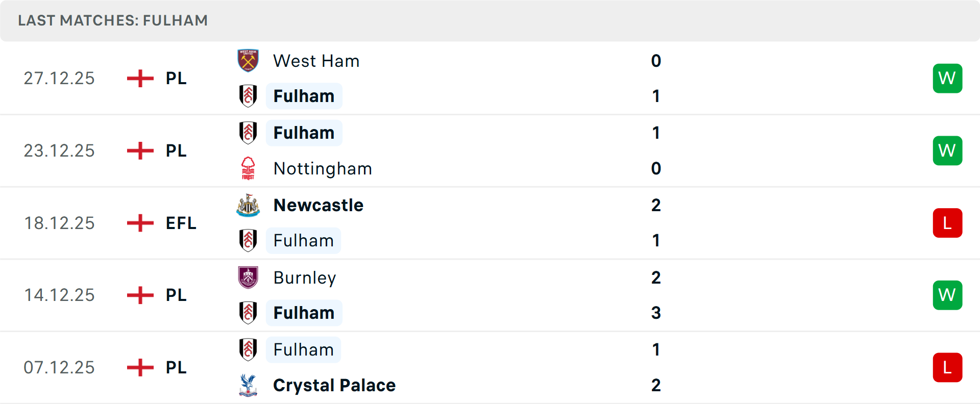
Task: Click the Last Matches: Fulham header
Action: (113, 20)
